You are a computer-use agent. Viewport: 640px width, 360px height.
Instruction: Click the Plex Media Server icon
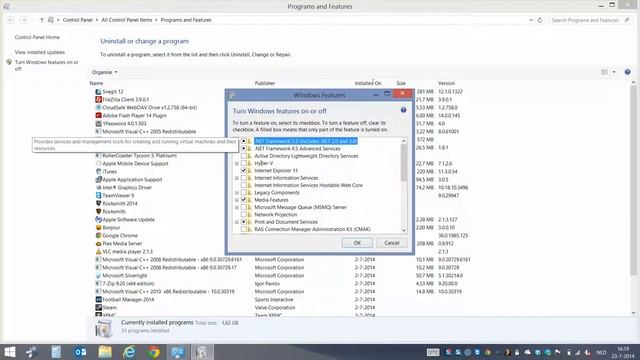click(x=98, y=243)
